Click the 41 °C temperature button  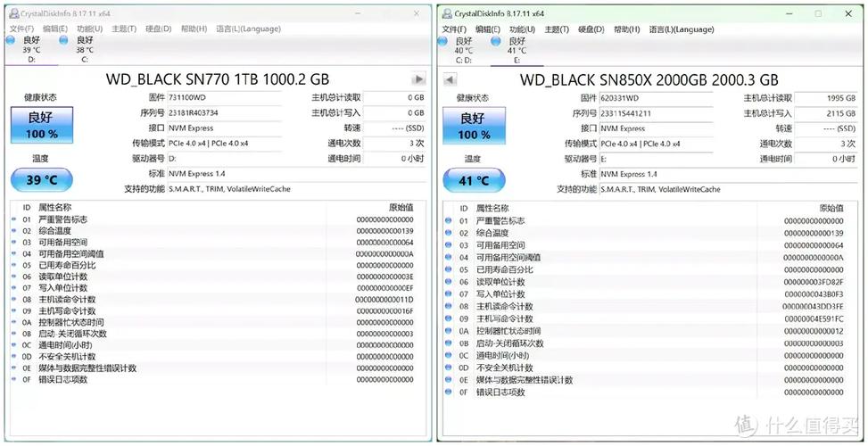475,180
